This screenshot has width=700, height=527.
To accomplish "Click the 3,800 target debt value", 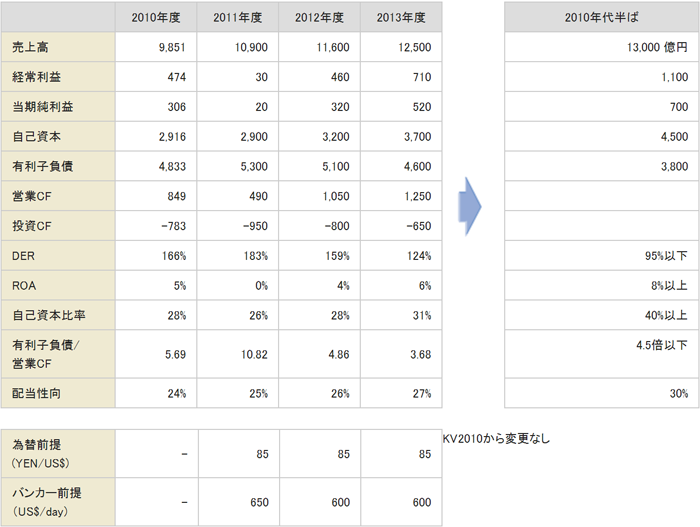I will [675, 167].
